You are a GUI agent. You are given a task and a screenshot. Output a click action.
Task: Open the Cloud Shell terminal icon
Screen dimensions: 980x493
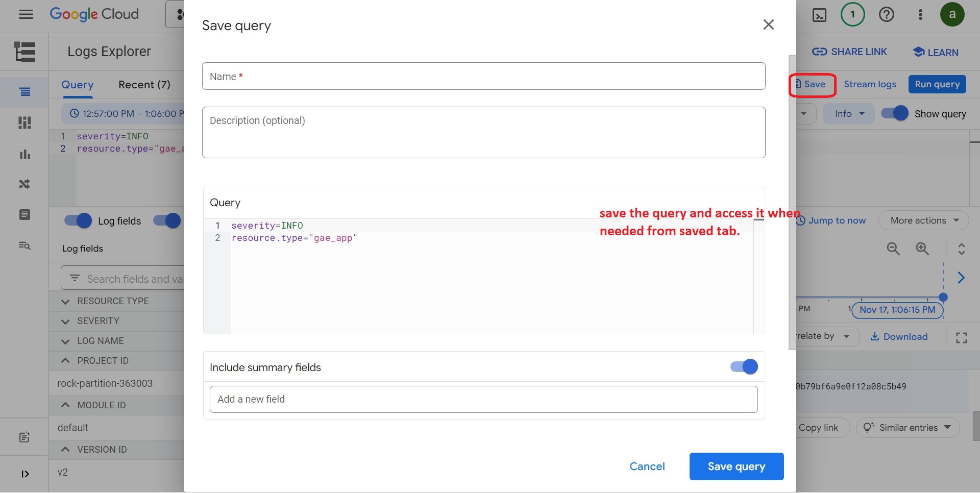point(819,15)
